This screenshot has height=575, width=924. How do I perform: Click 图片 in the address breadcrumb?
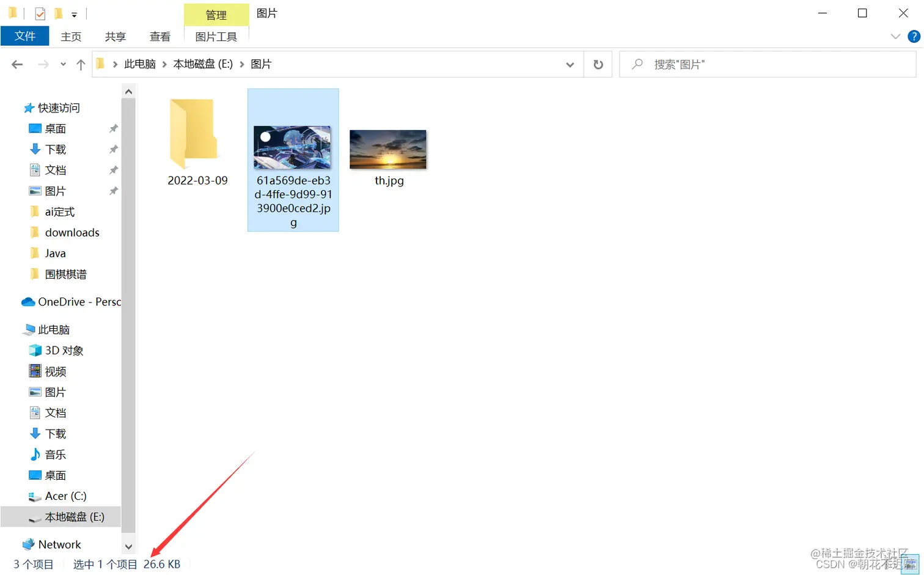point(261,64)
